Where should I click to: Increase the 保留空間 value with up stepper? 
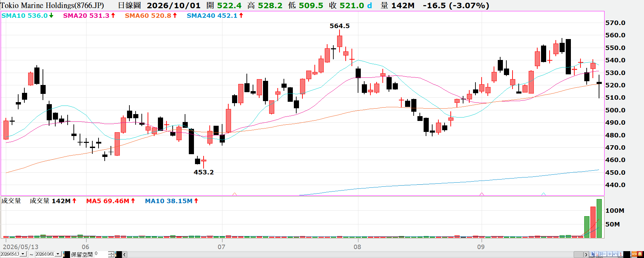click(x=111, y=253)
